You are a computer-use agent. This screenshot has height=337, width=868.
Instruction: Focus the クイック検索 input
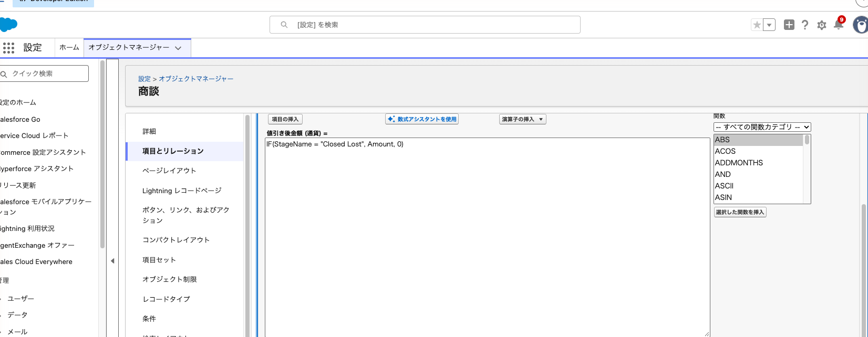coord(44,73)
